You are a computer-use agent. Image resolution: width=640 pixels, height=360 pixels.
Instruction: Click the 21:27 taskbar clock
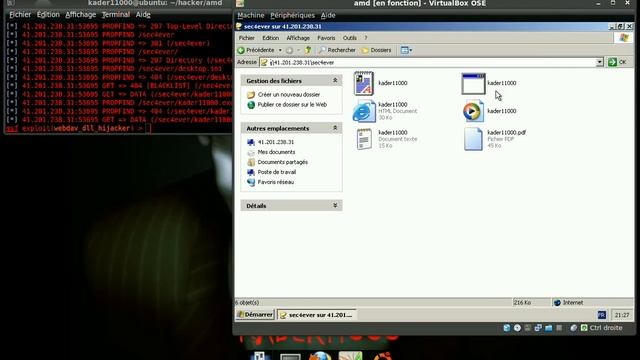coord(622,315)
